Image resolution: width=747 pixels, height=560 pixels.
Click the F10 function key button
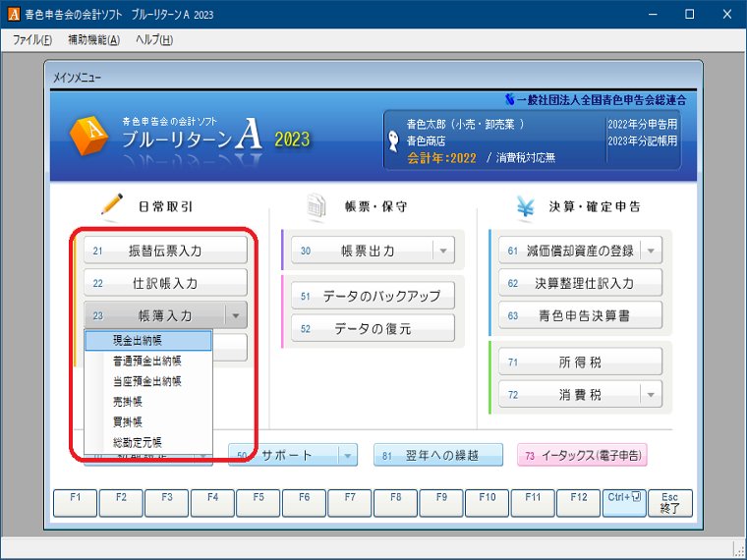pos(487,503)
